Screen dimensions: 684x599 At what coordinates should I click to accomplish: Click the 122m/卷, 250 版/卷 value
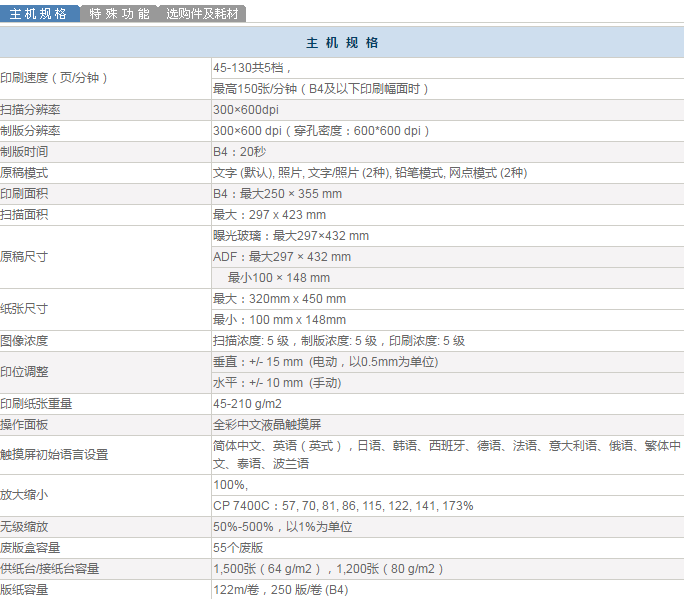pos(280,589)
